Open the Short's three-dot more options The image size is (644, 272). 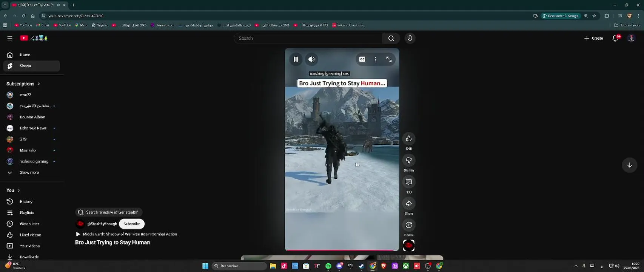(x=376, y=59)
